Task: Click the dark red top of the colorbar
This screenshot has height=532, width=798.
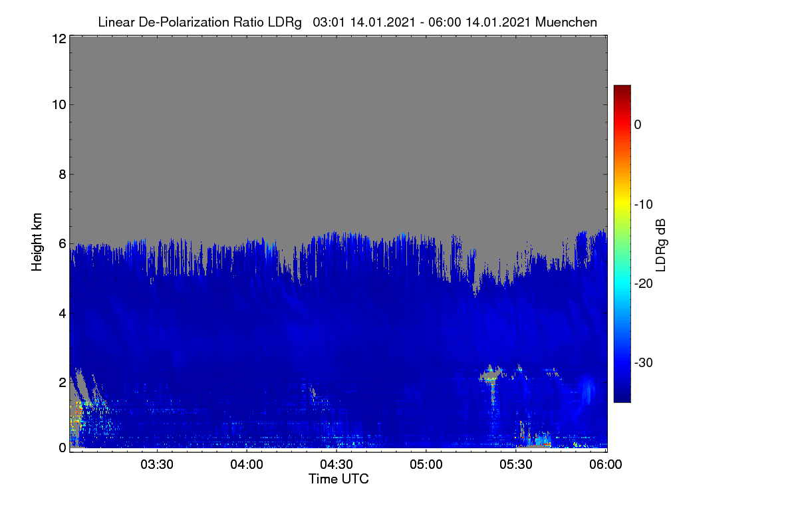Action: (x=622, y=90)
